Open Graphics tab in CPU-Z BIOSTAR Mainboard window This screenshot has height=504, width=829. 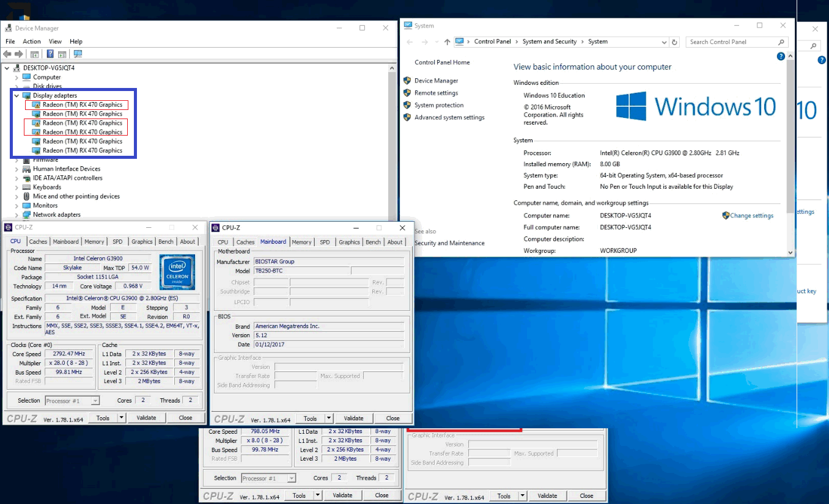point(349,243)
